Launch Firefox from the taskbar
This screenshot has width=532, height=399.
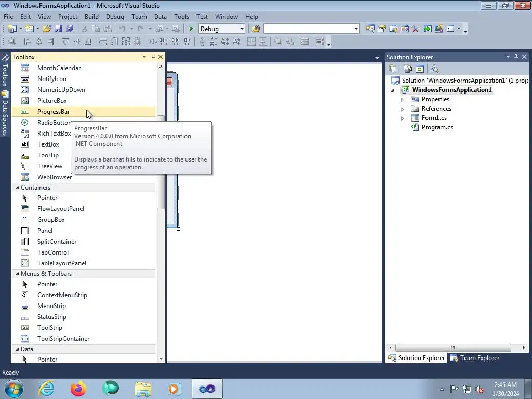pos(78,389)
